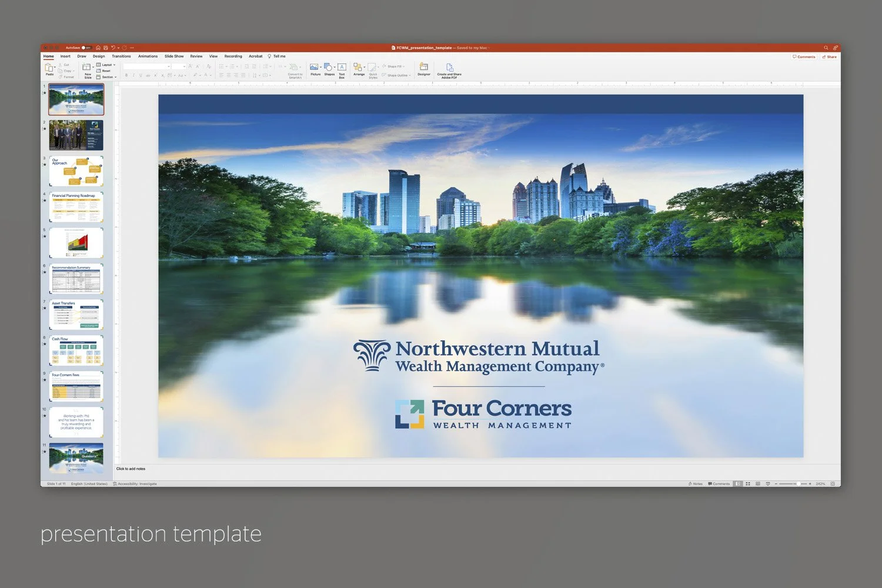Open the Recording tab
882x588 pixels.
point(233,56)
